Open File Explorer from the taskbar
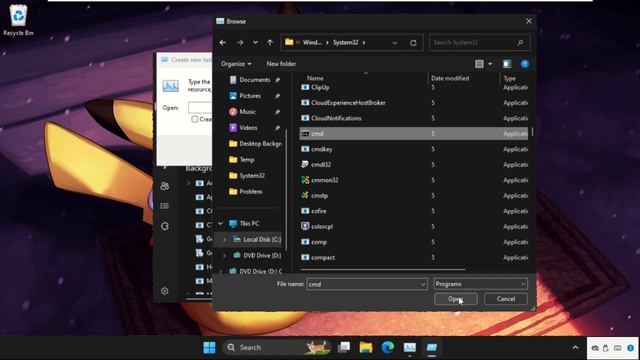Screen dimensions: 640x360 pos(366,347)
